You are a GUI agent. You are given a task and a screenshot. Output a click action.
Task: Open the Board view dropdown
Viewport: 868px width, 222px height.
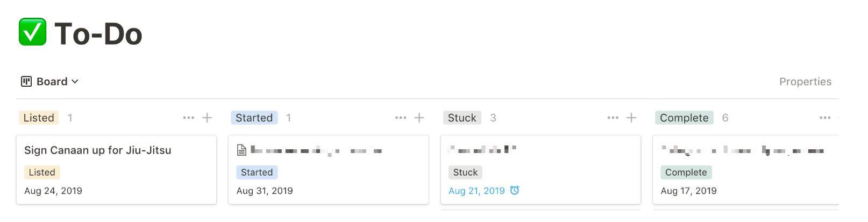pos(50,81)
